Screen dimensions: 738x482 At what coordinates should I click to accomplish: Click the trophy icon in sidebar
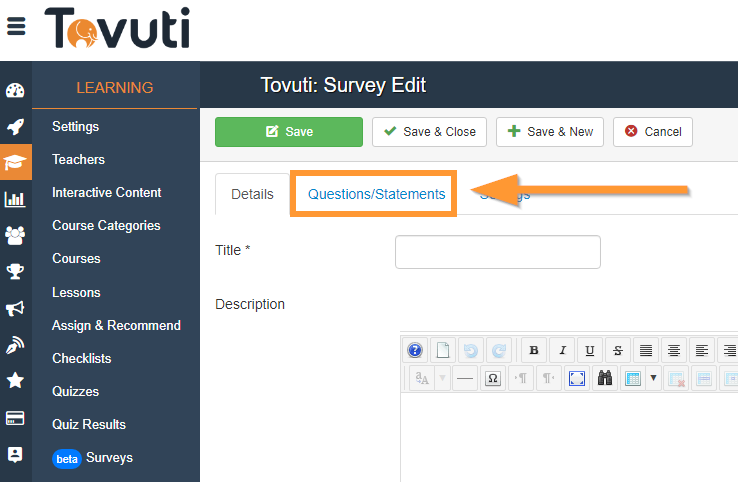click(15, 271)
